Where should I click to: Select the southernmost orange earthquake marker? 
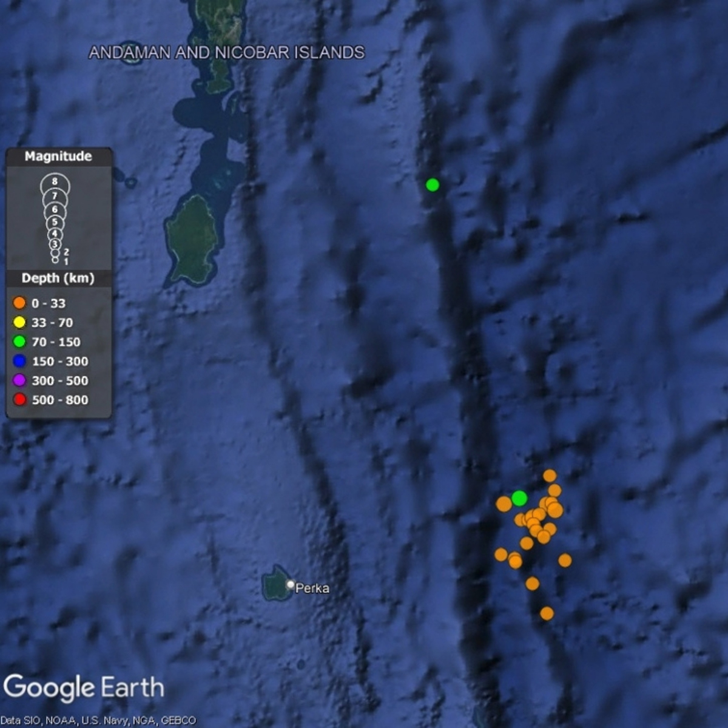pos(547,613)
